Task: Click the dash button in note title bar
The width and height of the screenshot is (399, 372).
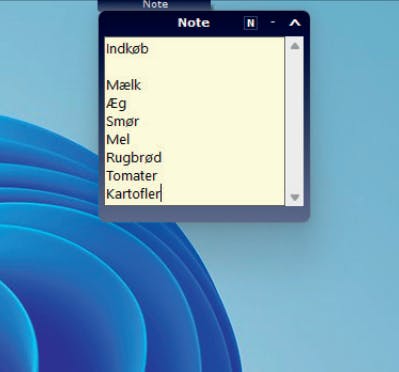Action: point(273,22)
